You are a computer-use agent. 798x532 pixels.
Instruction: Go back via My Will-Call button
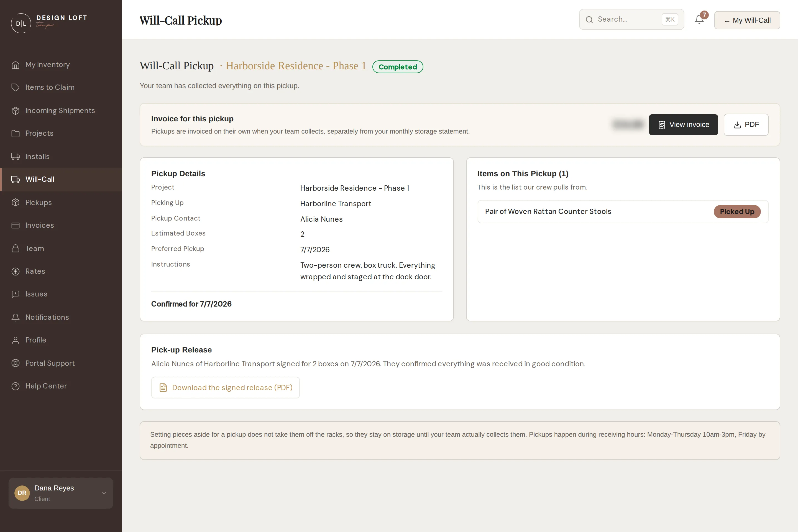pyautogui.click(x=747, y=20)
